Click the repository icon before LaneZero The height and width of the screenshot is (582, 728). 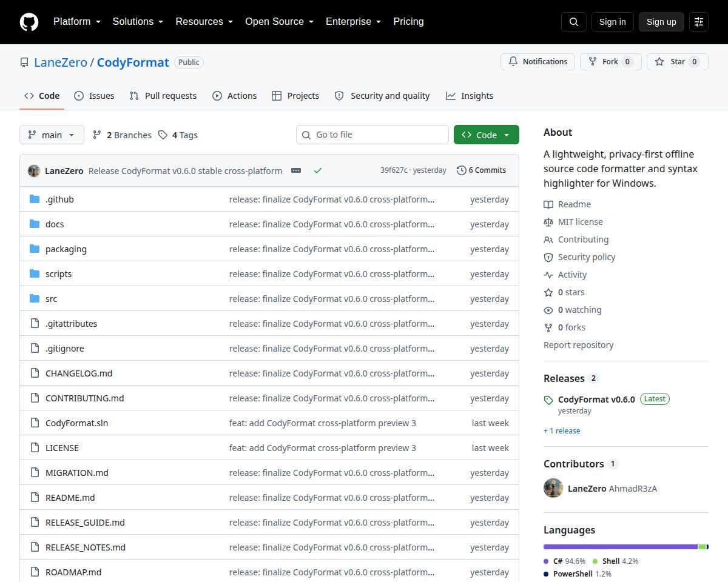point(24,62)
